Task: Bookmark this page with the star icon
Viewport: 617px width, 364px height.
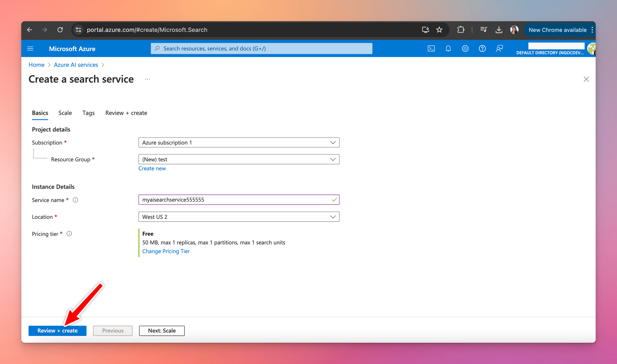Action: pyautogui.click(x=439, y=30)
